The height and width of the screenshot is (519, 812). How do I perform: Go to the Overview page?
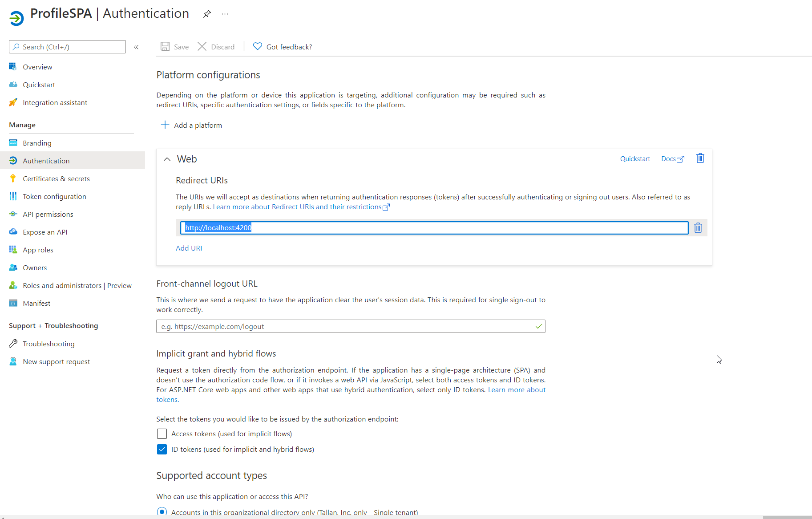tap(37, 67)
